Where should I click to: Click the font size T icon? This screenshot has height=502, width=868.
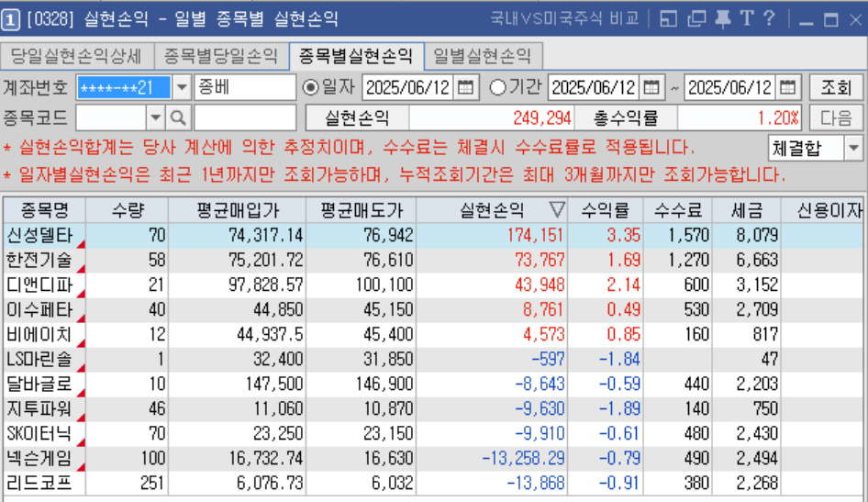point(746,18)
